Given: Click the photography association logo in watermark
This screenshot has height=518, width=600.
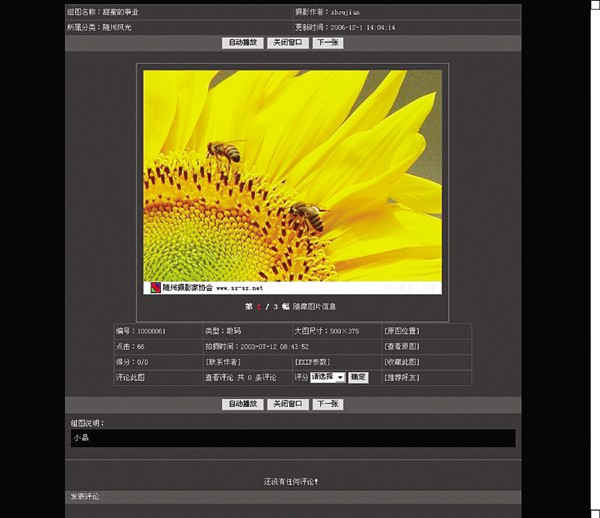Looking at the screenshot, I should pyautogui.click(x=156, y=286).
